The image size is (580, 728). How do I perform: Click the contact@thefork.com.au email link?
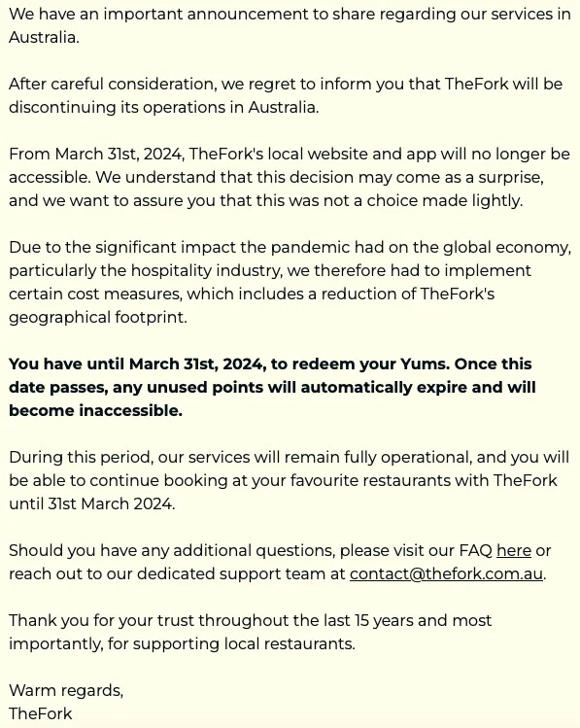coord(446,573)
